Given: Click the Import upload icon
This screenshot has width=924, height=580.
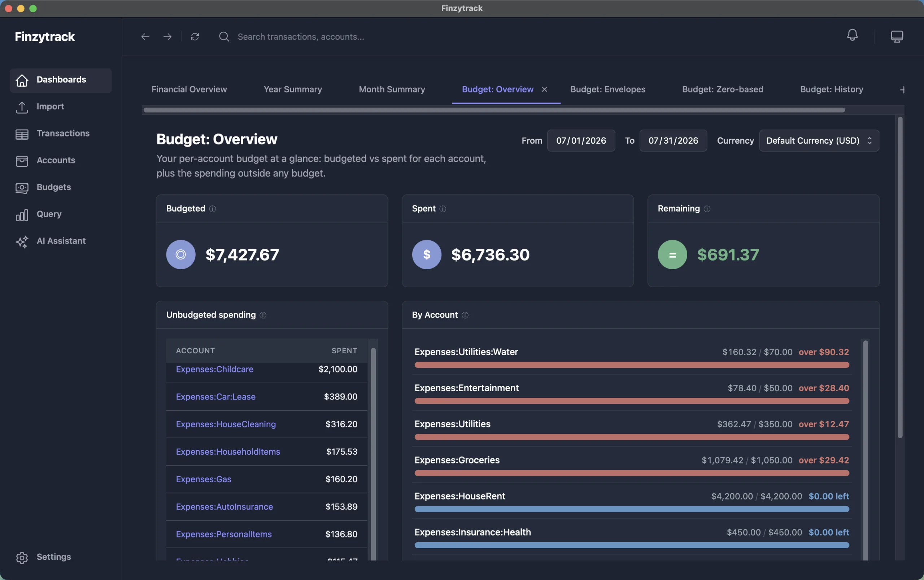Looking at the screenshot, I should [x=22, y=107].
